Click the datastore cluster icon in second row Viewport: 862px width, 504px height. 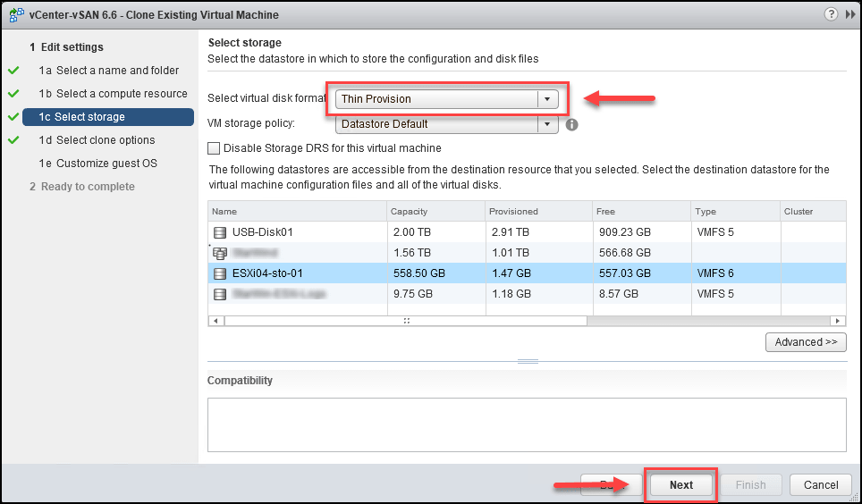220,254
